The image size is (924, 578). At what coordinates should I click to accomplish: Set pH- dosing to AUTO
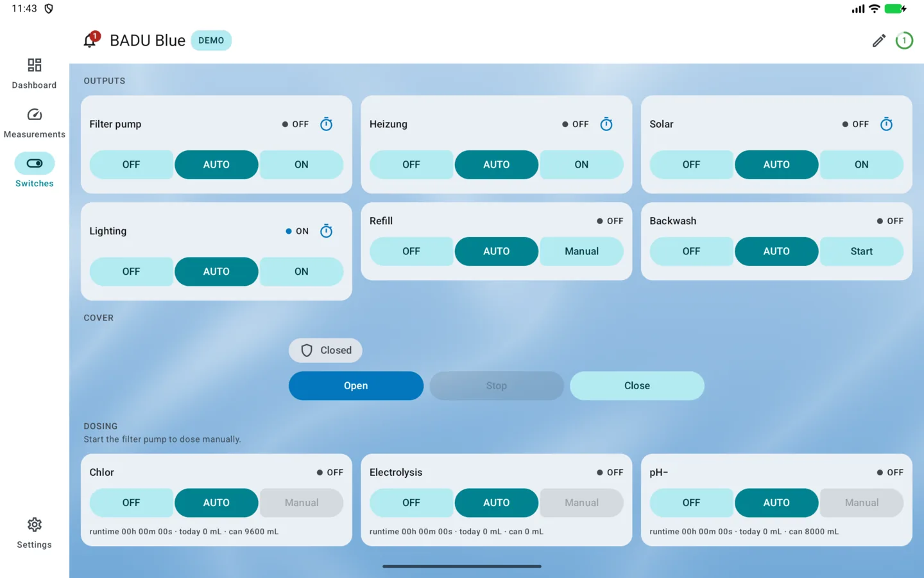pos(776,503)
